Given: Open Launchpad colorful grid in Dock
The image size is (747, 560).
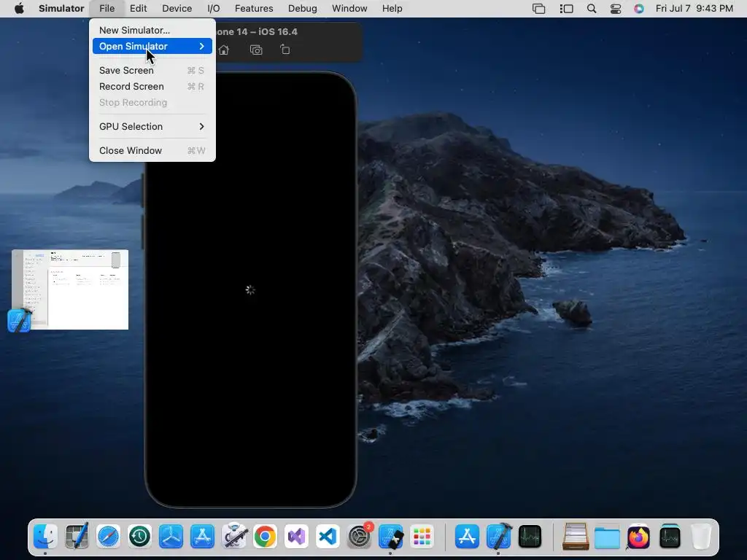Looking at the screenshot, I should pyautogui.click(x=422, y=537).
